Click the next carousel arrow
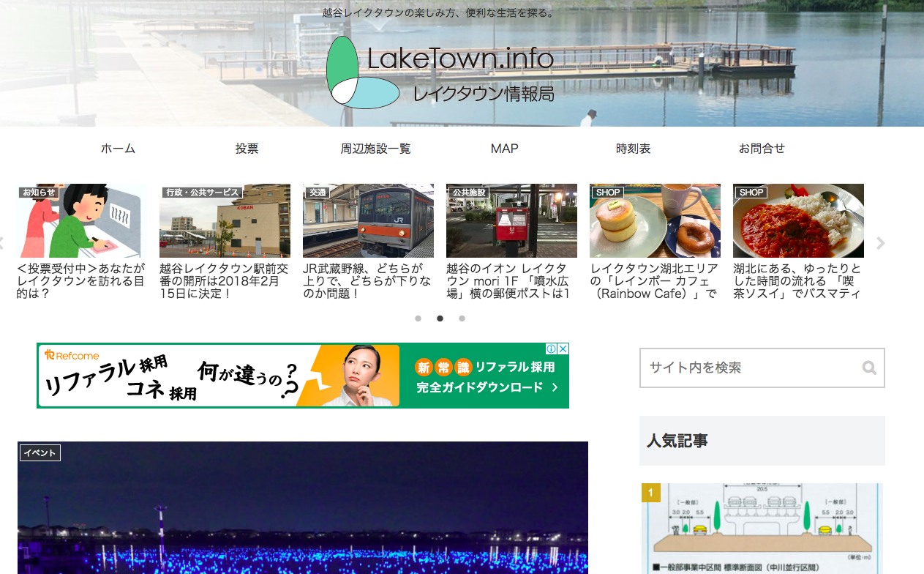Viewport: 924px width, 574px height. coord(881,244)
